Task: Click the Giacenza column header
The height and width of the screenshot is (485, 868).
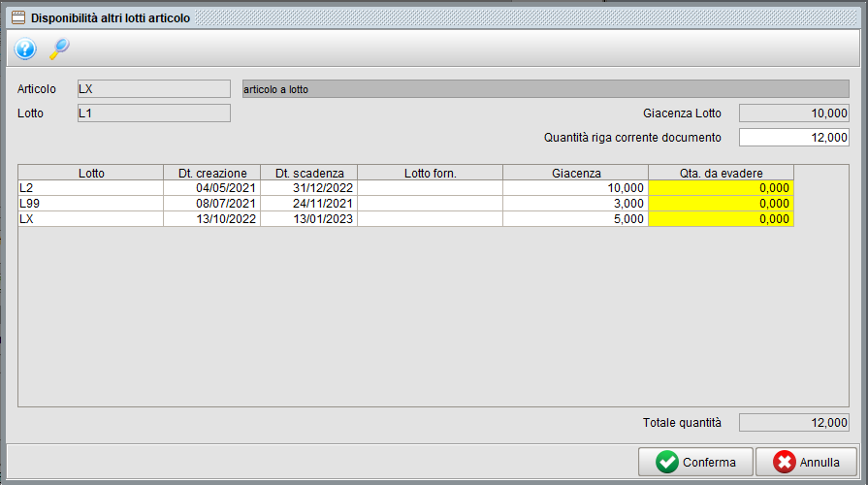Action: (x=575, y=173)
